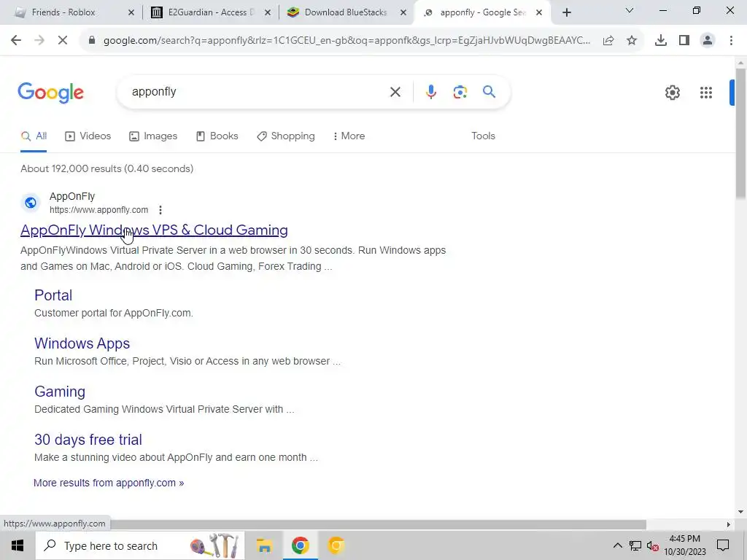This screenshot has height=560, width=747.
Task: Show hidden system tray icons
Action: [617, 545]
